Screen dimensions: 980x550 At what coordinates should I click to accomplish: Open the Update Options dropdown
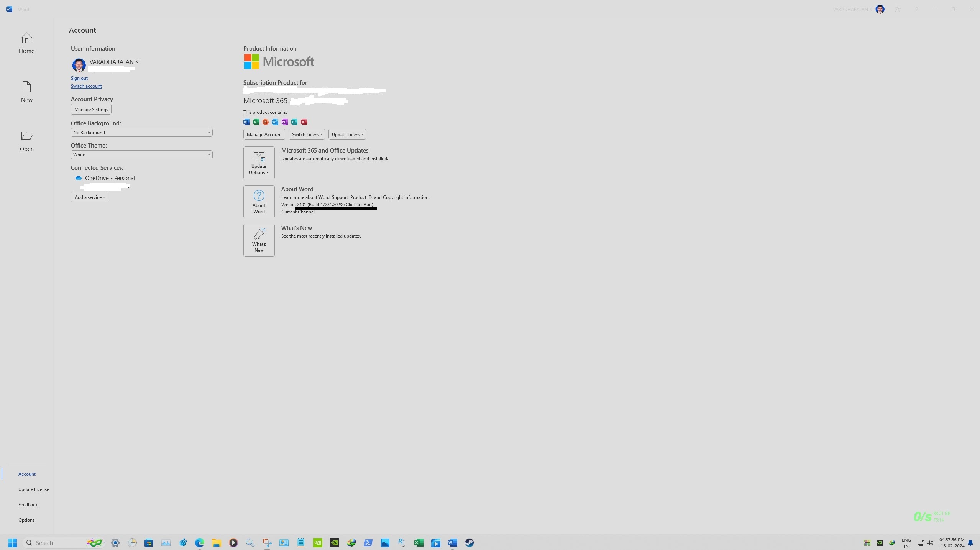[x=259, y=163]
